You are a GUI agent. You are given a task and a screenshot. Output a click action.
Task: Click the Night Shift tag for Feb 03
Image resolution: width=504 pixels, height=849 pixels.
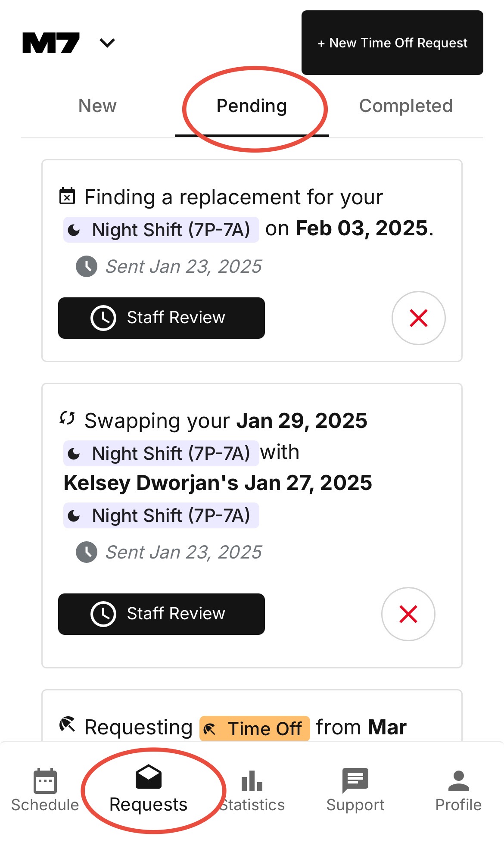(x=161, y=230)
